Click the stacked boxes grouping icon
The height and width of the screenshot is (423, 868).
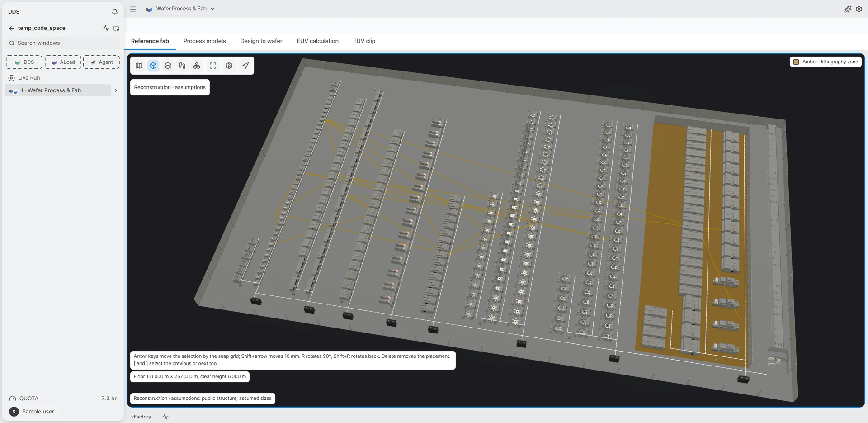pyautogui.click(x=197, y=66)
